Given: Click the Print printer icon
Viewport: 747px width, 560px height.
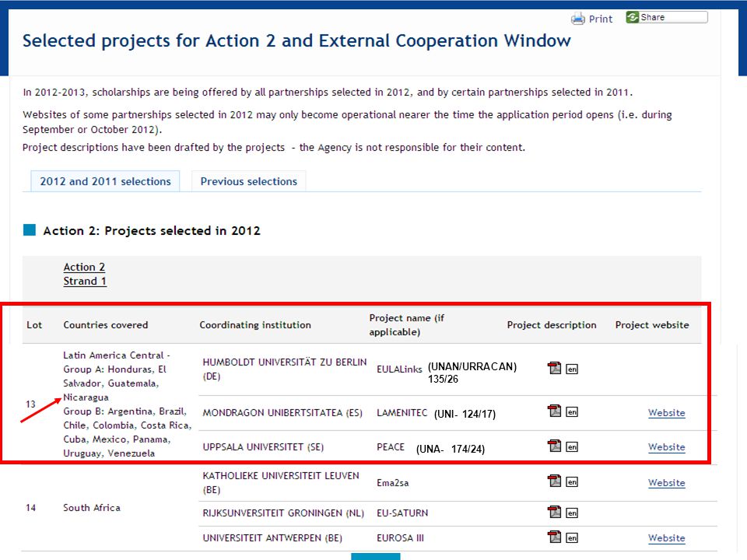Looking at the screenshot, I should (578, 19).
